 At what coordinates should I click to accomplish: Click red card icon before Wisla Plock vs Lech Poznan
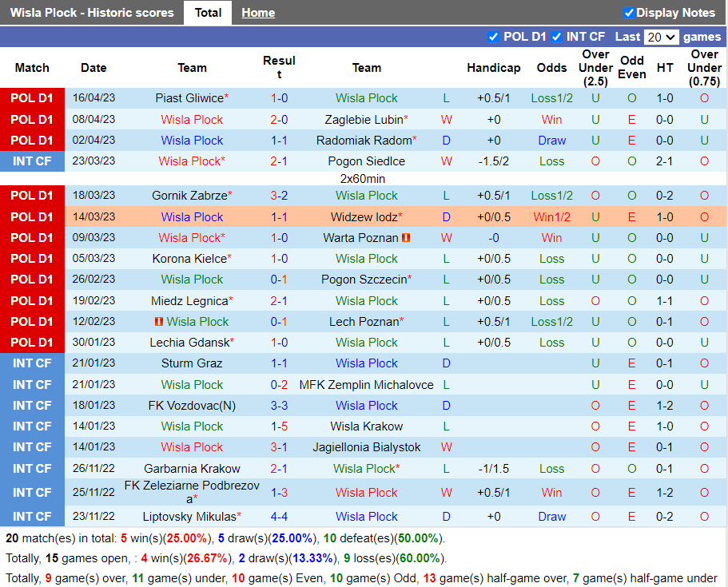pos(158,322)
